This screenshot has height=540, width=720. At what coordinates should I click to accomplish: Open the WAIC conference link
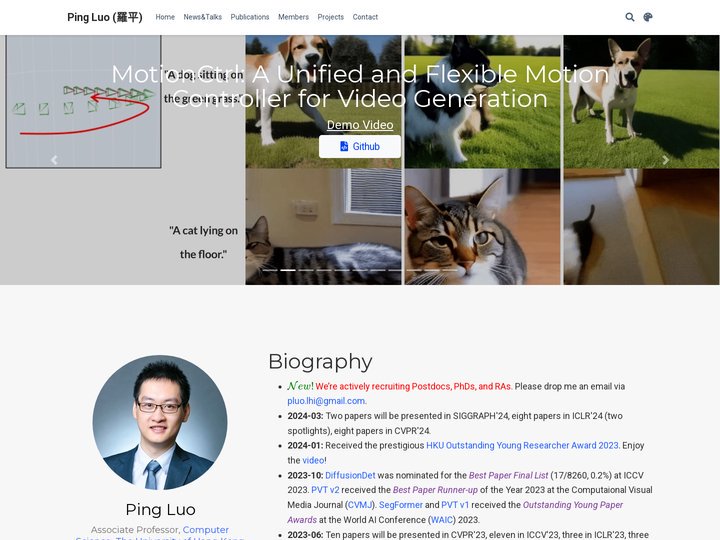(441, 520)
